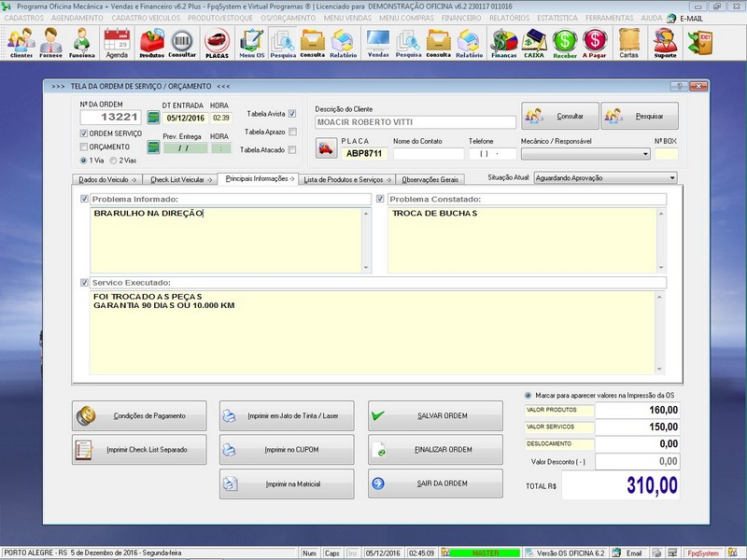Open the calendar icon next to DT ENTRADA
This screenshot has width=747, height=560.
point(153,119)
